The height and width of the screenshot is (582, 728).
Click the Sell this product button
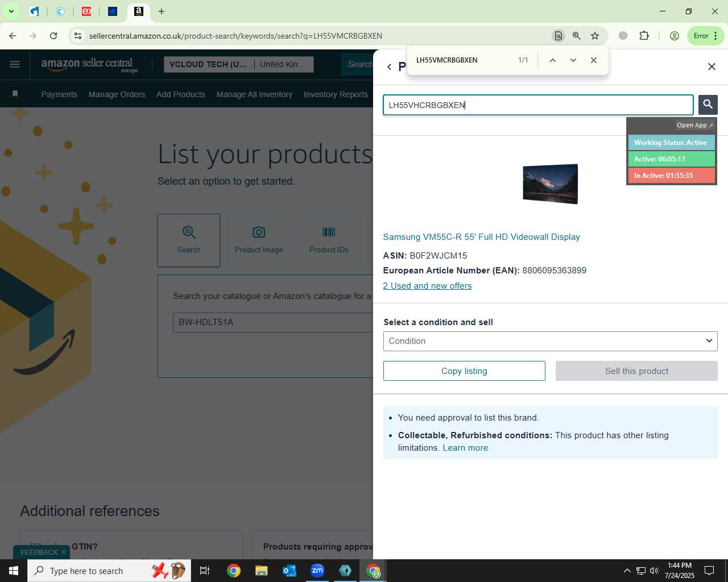pos(636,371)
